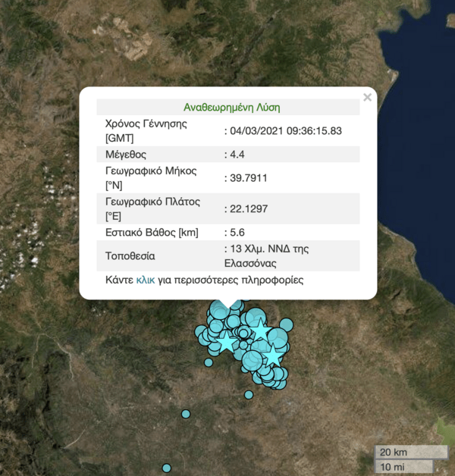Click the lone circle marker southwest of the cluster
Image resolution: width=455 pixels, height=476 pixels.
click(x=186, y=413)
